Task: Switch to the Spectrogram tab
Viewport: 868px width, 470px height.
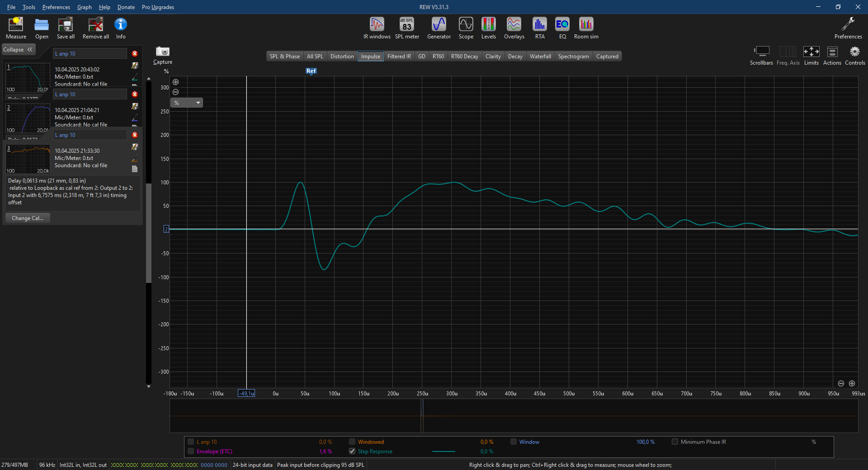Action: point(573,56)
